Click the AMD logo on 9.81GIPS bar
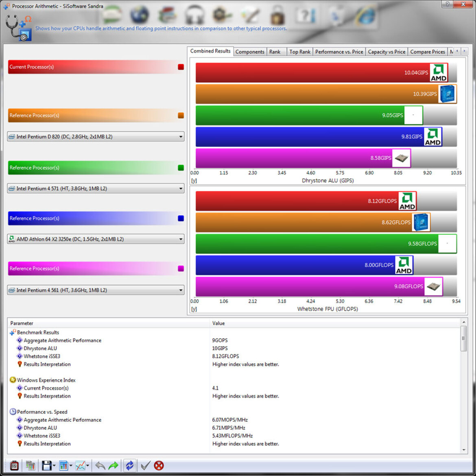Screen dimensions: 476x476 (432, 137)
